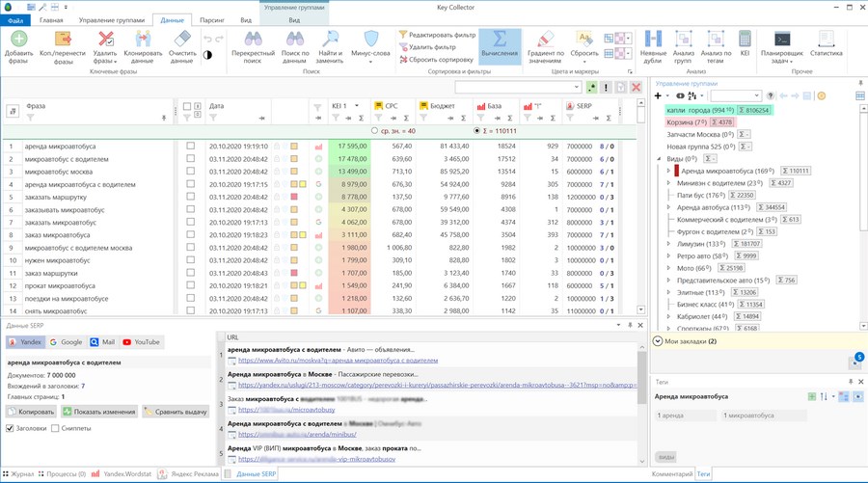Click Градиент по значениям icon

tap(545, 39)
